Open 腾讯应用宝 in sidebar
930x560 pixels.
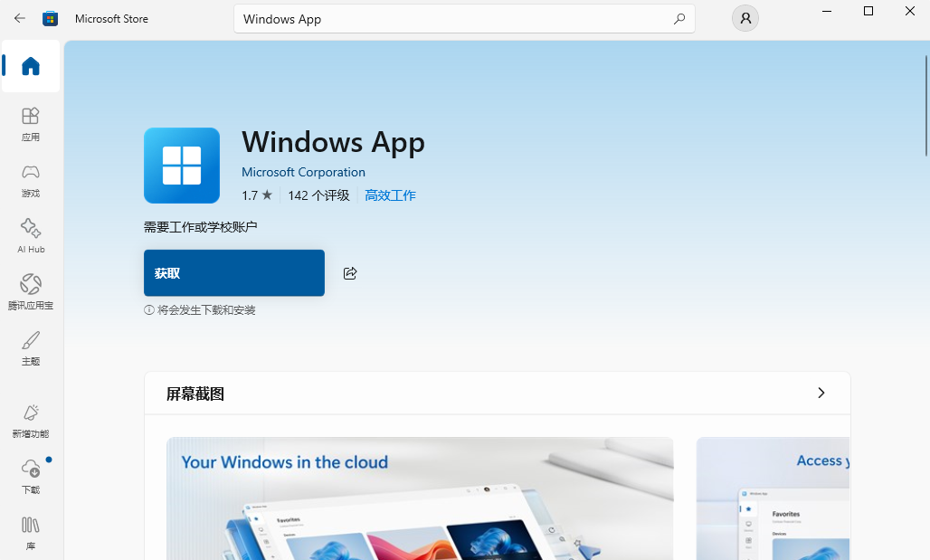coord(31,292)
